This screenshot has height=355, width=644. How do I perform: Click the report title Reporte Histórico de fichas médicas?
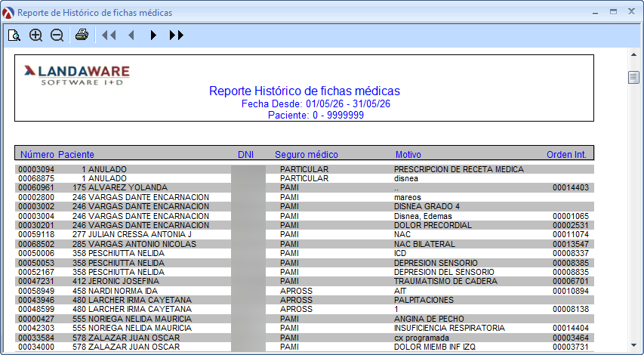(304, 91)
